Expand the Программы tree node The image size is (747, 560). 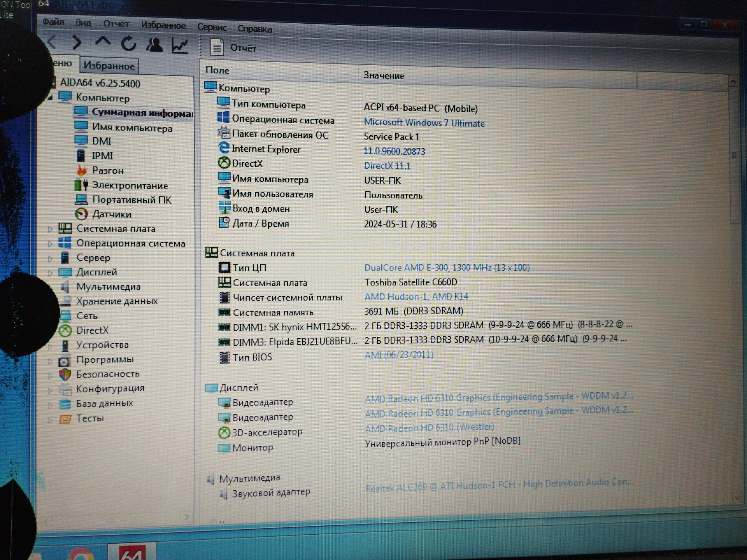click(x=50, y=361)
